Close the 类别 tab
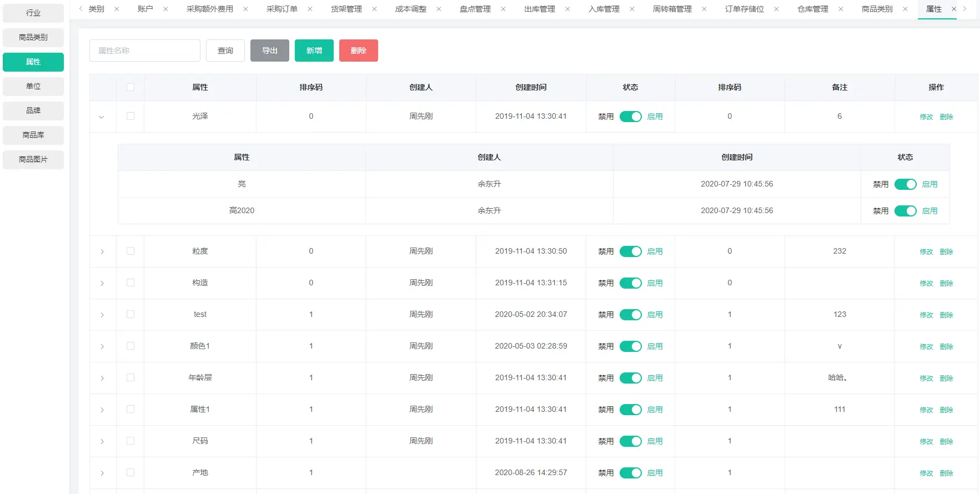 point(117,9)
